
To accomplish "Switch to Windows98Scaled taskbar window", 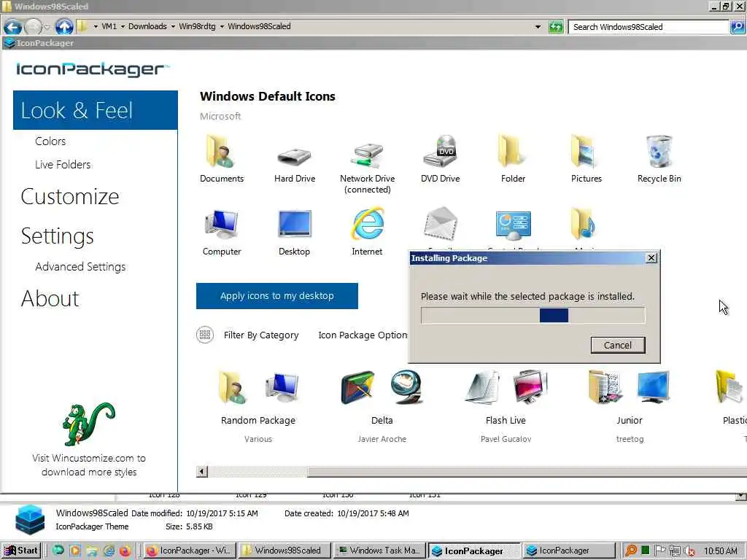I will point(284,551).
